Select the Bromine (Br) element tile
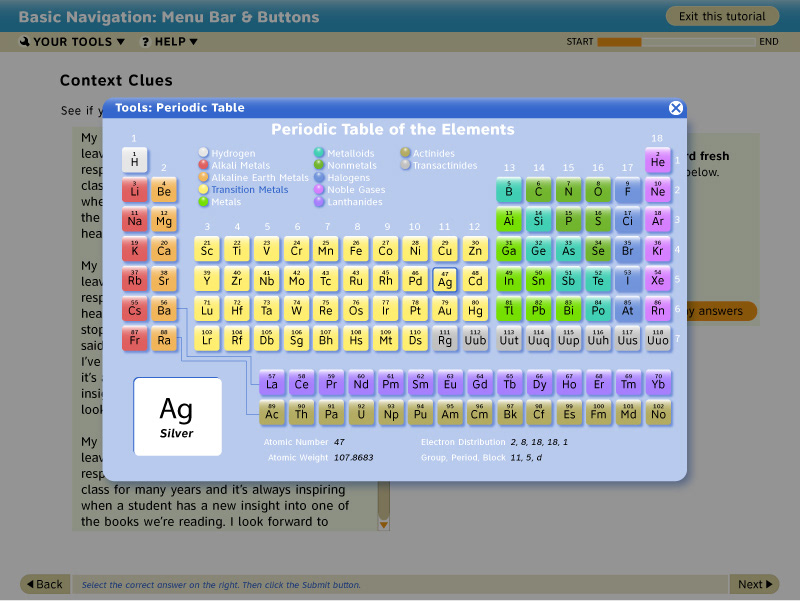 (x=628, y=249)
